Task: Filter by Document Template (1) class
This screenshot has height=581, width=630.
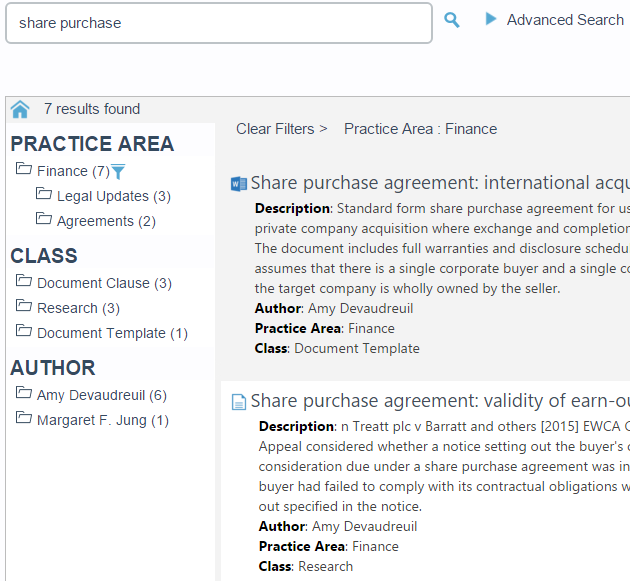Action: coord(112,333)
